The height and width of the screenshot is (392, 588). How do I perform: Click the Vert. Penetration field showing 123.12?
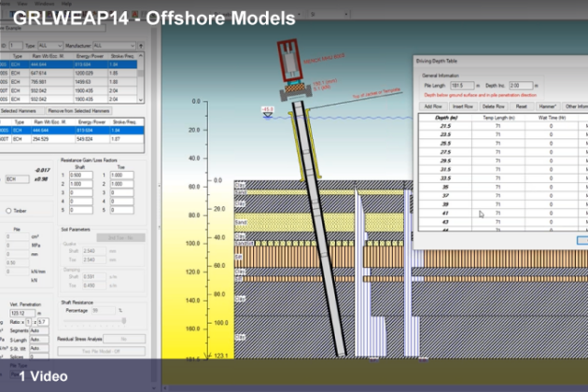tap(22, 314)
